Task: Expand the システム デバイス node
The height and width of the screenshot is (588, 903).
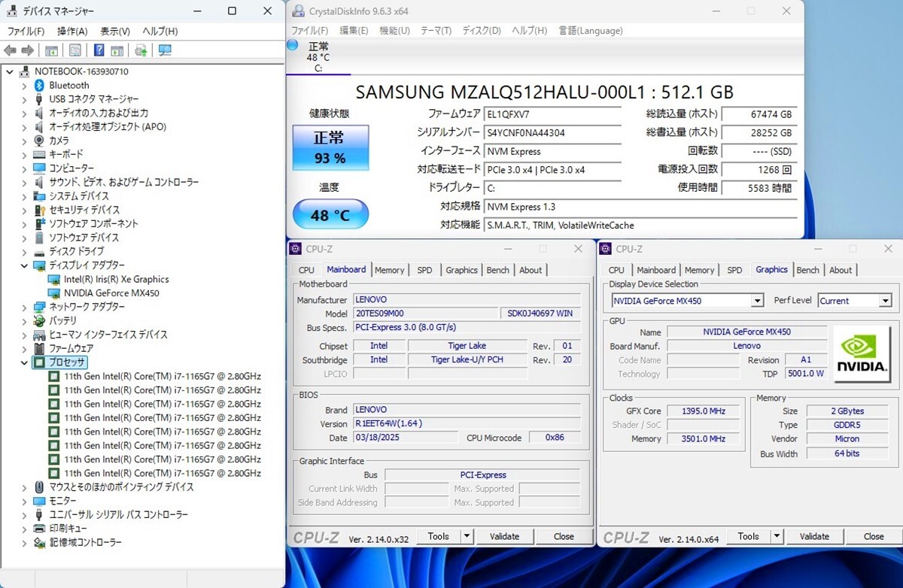Action: 25,195
